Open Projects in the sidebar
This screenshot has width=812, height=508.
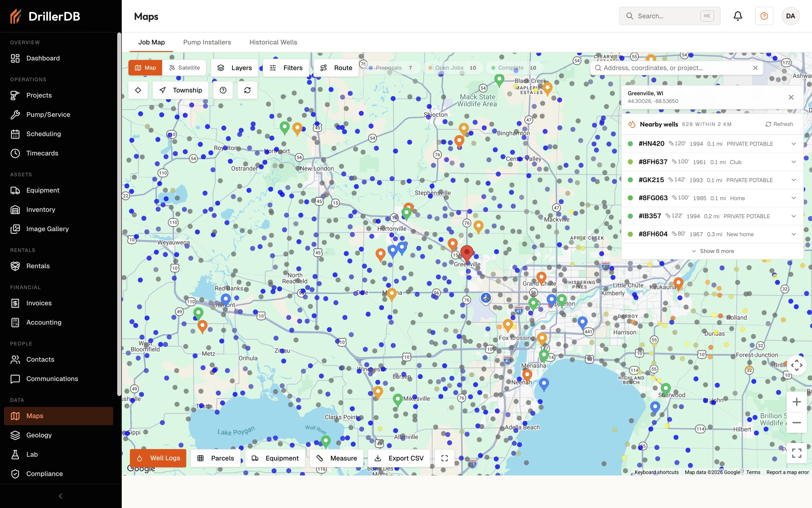[x=59, y=96]
